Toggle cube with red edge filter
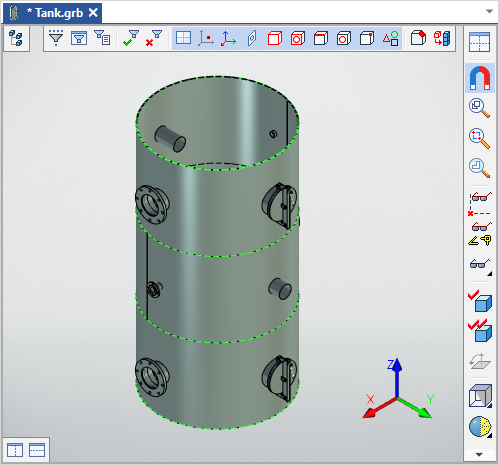The height and width of the screenshot is (465, 499). coord(321,38)
